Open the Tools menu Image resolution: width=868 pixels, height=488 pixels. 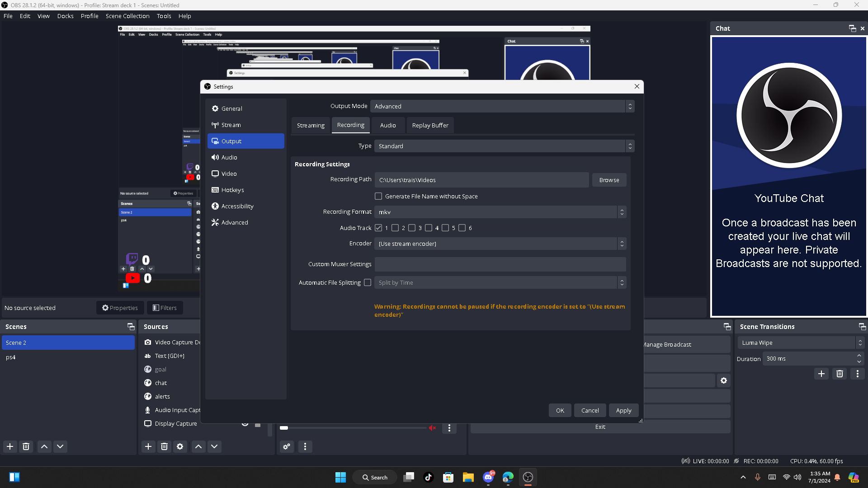pyautogui.click(x=164, y=16)
